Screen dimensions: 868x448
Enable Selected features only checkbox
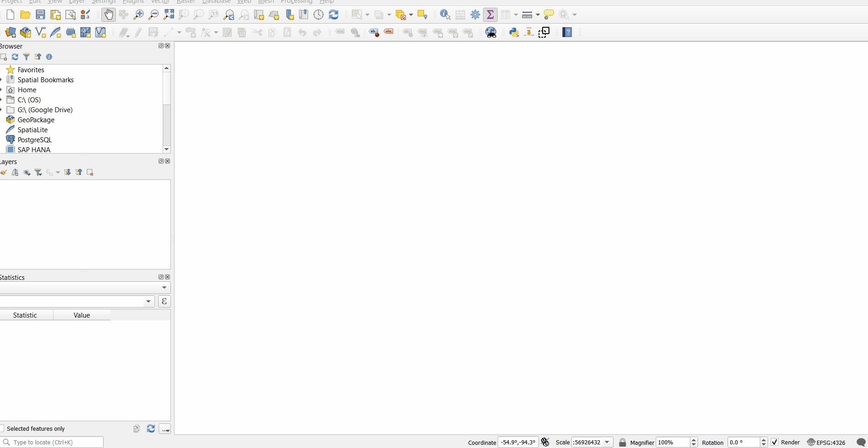click(2, 428)
